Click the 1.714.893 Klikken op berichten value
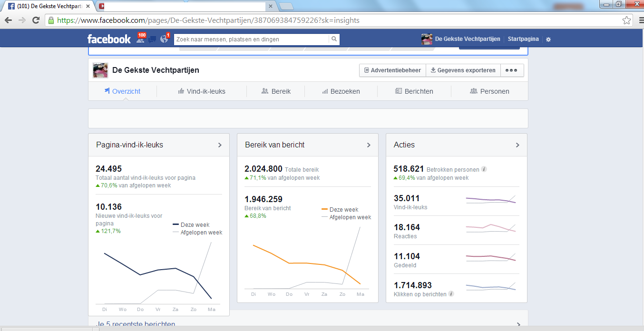The image size is (644, 331). [413, 285]
